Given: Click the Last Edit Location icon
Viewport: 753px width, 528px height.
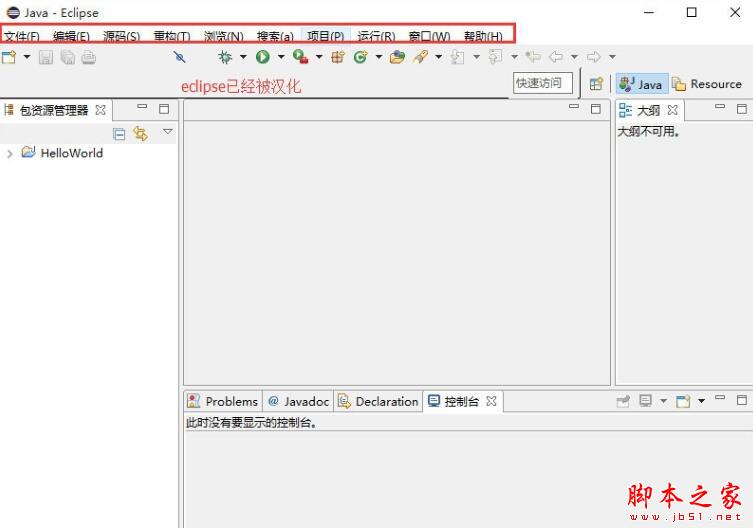Looking at the screenshot, I should (x=533, y=57).
